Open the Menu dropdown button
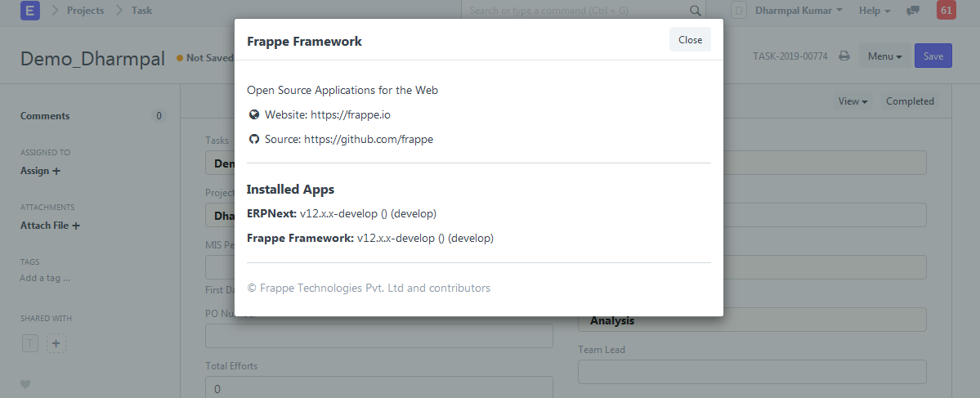 pyautogui.click(x=884, y=56)
